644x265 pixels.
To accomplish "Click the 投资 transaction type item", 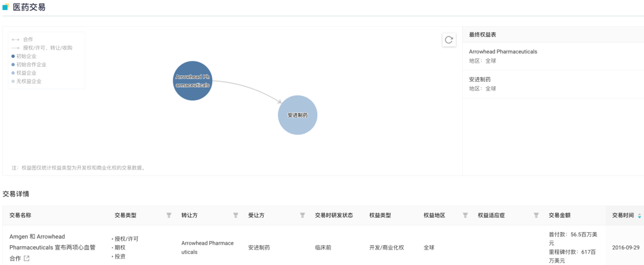I will [120, 257].
